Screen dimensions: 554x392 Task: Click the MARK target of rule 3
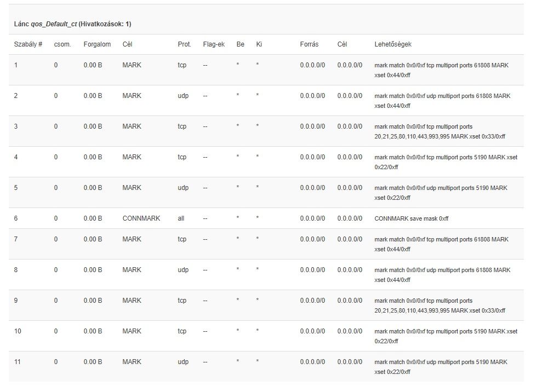[x=132, y=126]
